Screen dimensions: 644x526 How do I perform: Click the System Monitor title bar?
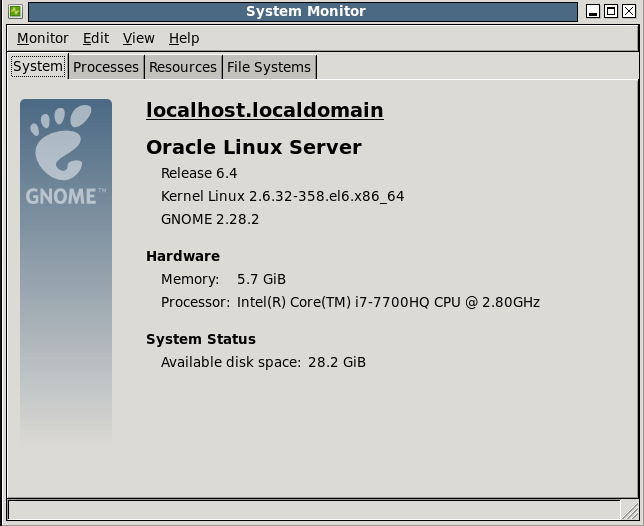pyautogui.click(x=306, y=12)
